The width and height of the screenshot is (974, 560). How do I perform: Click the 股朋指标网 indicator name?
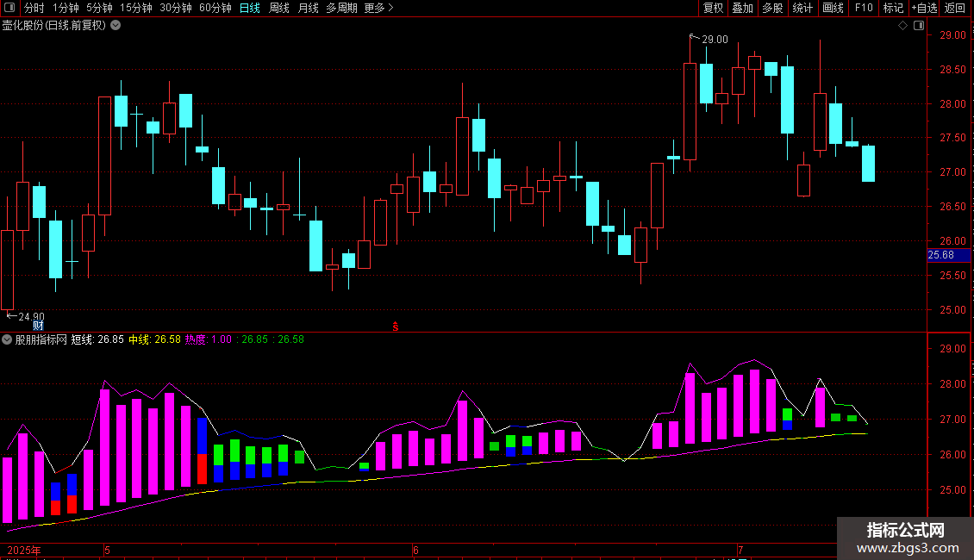(x=41, y=339)
